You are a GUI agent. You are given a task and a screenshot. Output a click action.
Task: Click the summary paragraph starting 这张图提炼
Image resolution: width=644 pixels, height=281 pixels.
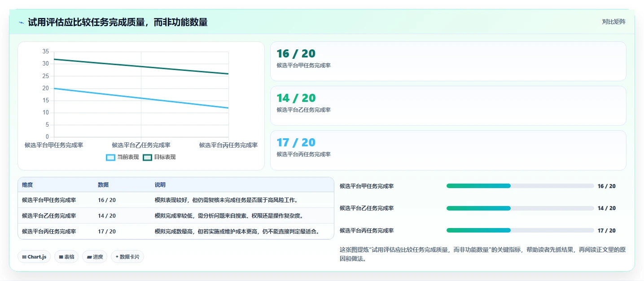(x=482, y=254)
